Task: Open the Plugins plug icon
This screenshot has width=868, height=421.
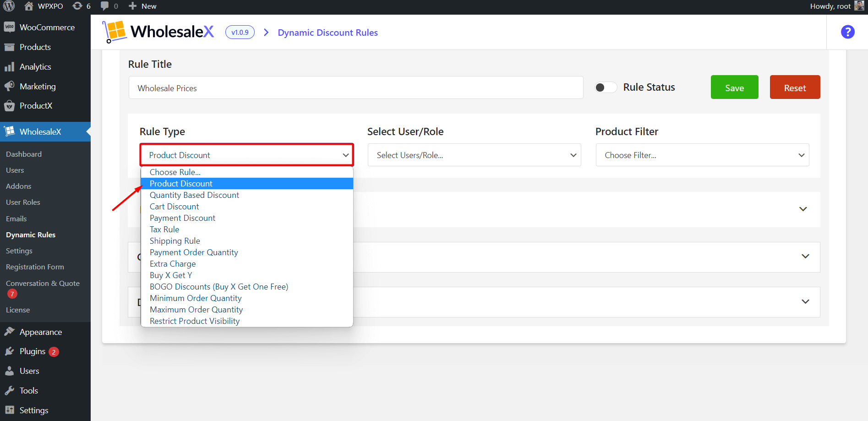Action: coord(9,351)
